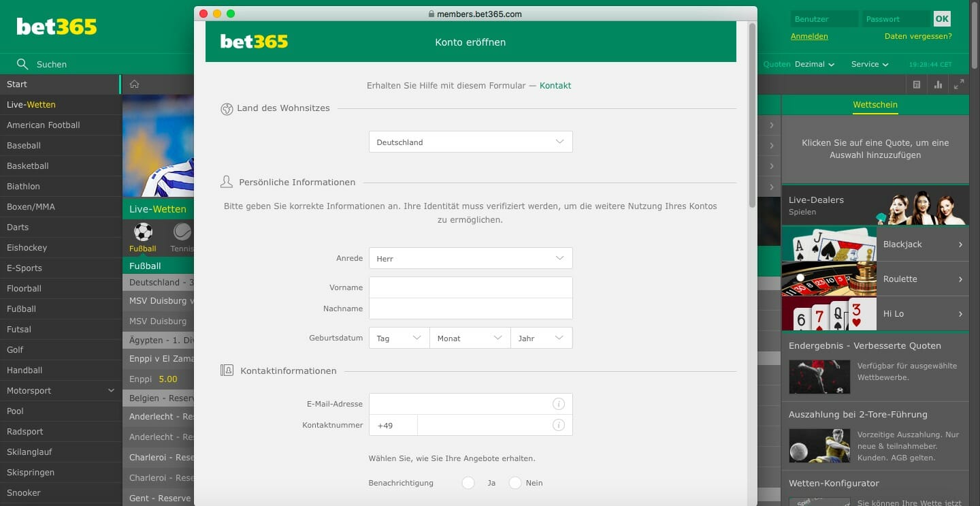The width and height of the screenshot is (980, 506).
Task: Open the Tag day dropdown
Action: click(399, 338)
